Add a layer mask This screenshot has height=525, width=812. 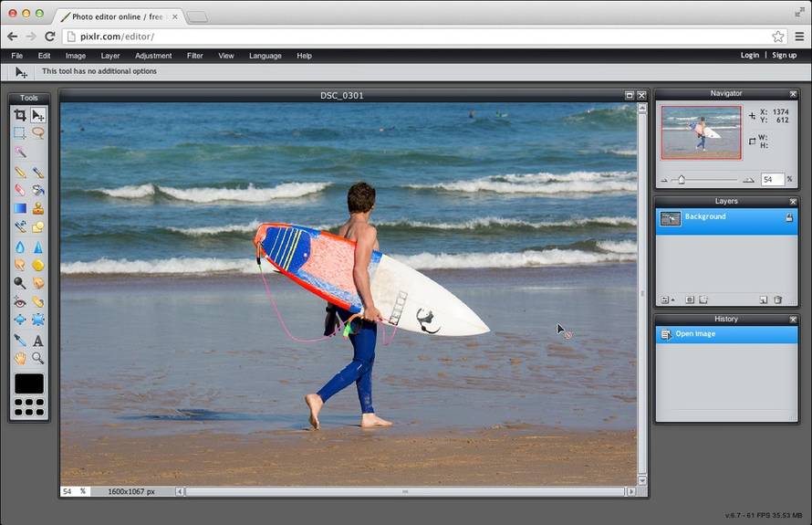click(x=690, y=300)
